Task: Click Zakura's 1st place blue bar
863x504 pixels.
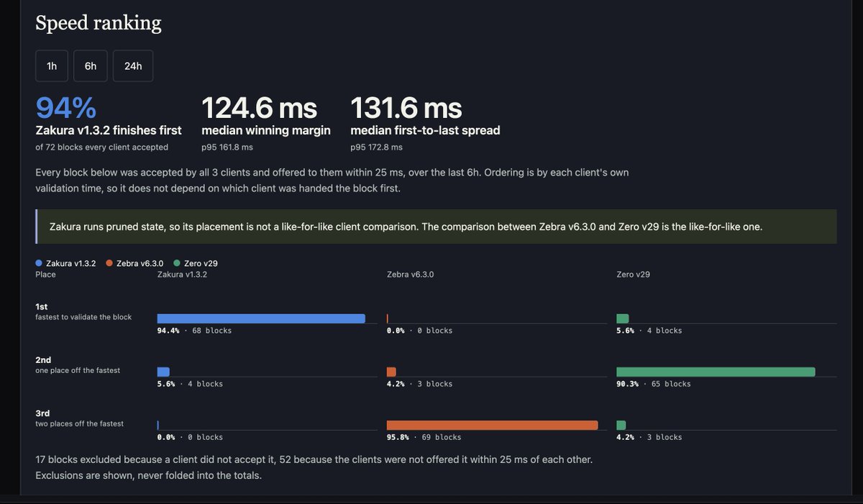Action: tap(261, 319)
